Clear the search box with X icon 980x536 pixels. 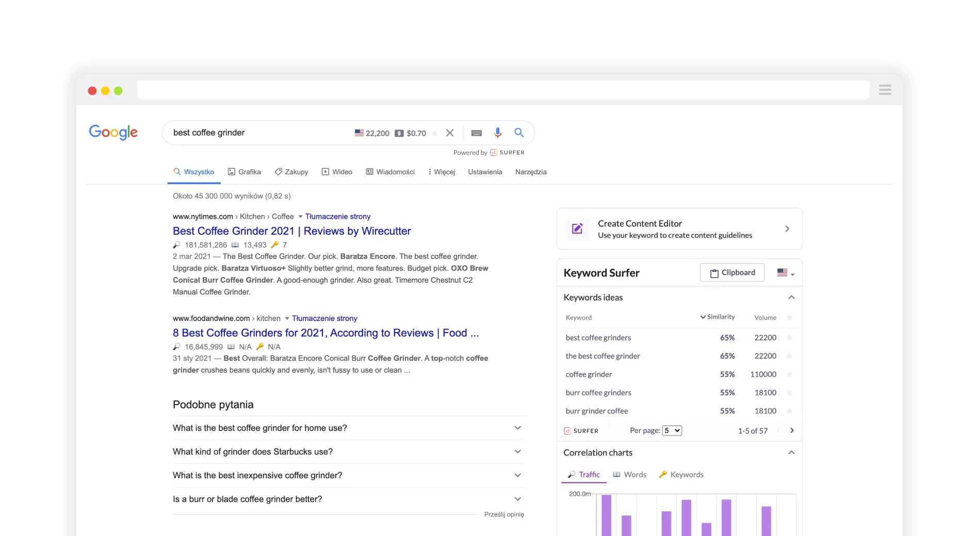tap(450, 133)
